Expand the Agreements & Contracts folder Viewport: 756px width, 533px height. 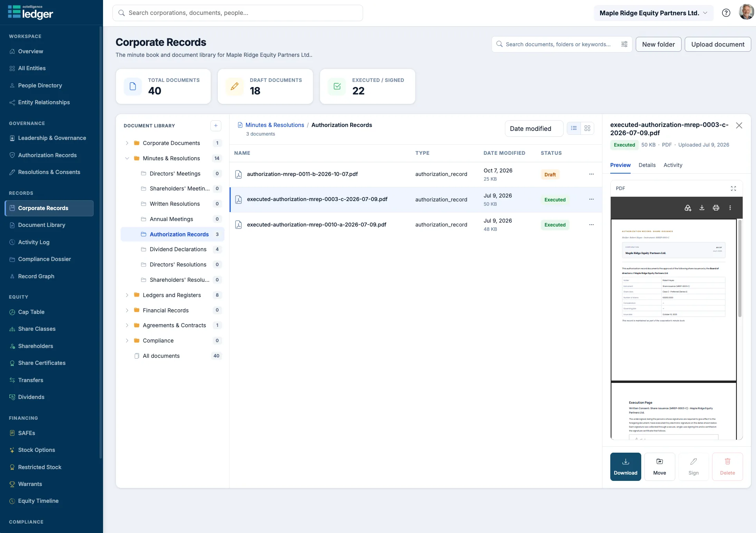(x=127, y=325)
